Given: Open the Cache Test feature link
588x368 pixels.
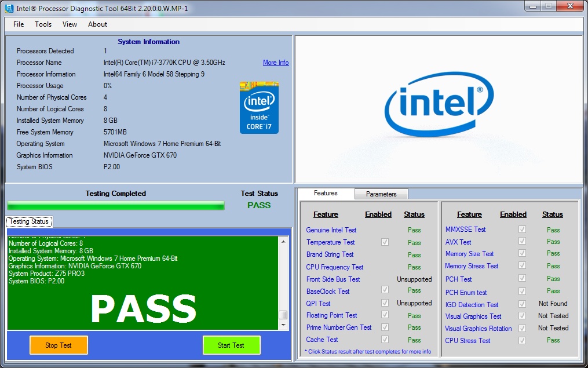Looking at the screenshot, I should pos(322,340).
